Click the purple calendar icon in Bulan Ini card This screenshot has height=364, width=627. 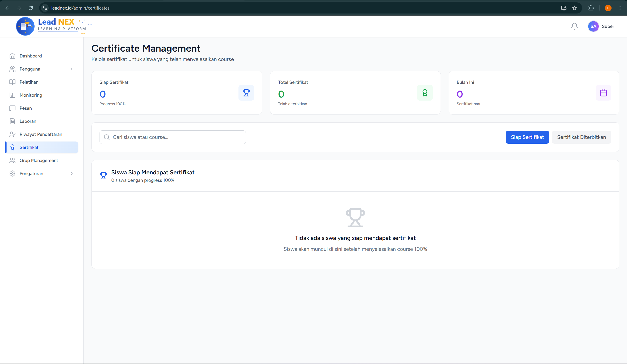pos(603,93)
